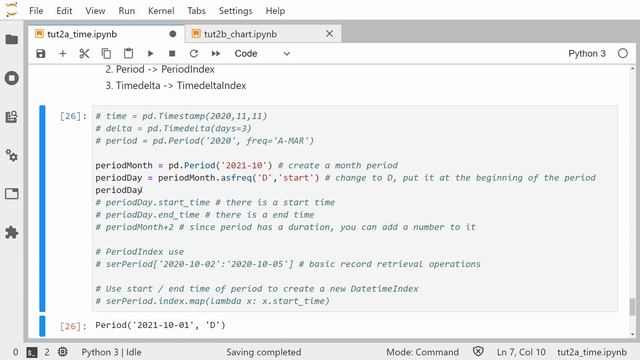Click the '# time = pd.Timestamp' comment line

tap(181, 116)
